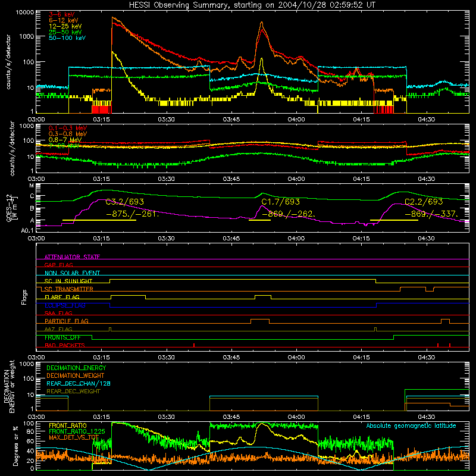Click the -875./-261. position annotation

(x=132, y=214)
